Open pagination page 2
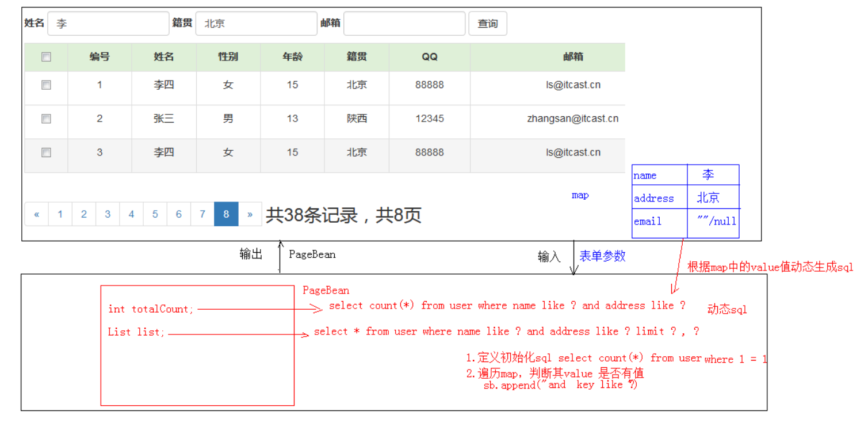The height and width of the screenshot is (430, 868). coord(84,214)
